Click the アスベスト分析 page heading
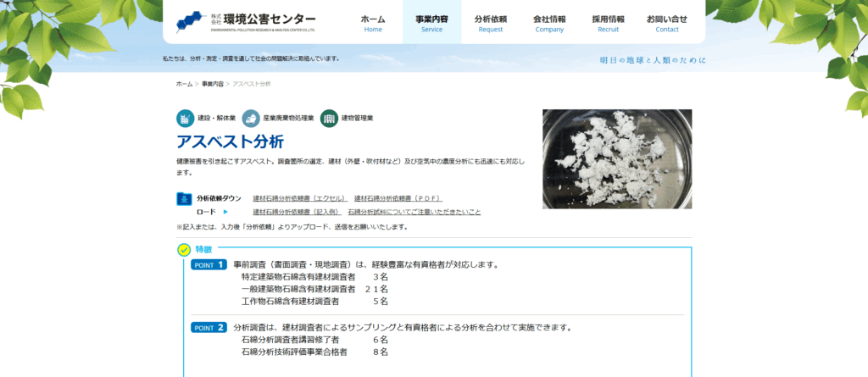 [x=230, y=141]
